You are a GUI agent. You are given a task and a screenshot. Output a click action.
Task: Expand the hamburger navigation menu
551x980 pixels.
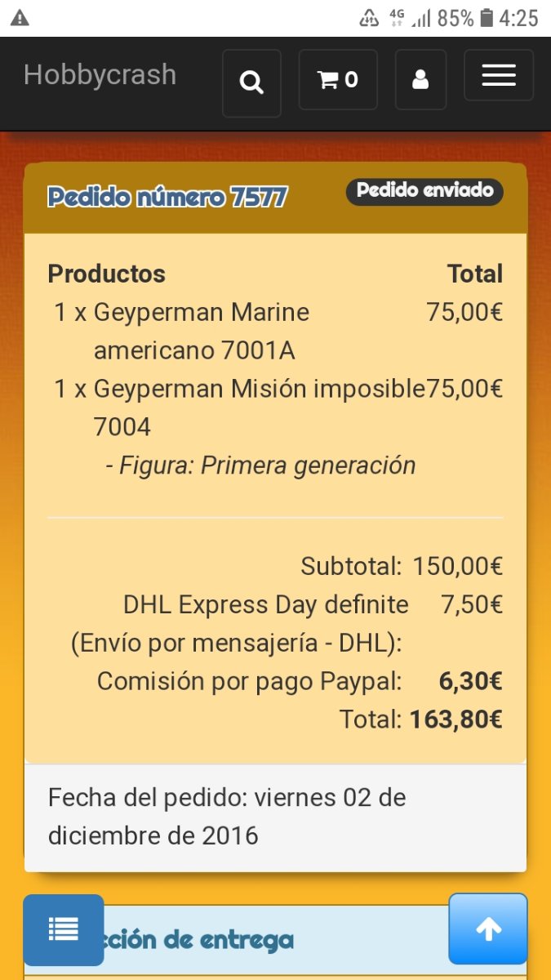[498, 75]
